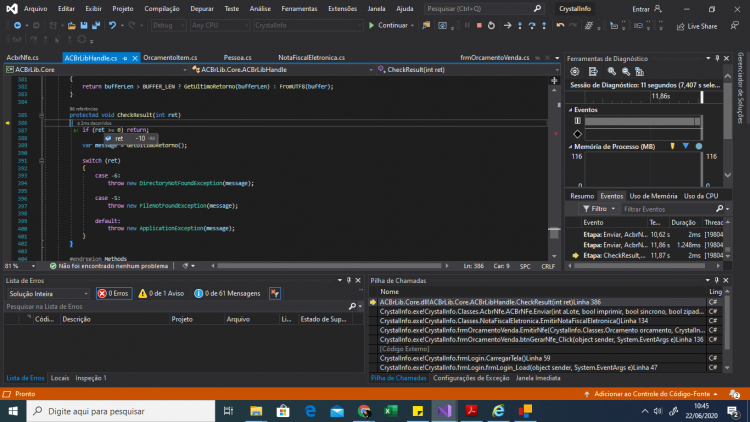Open the CrystalInfo startup project dropdown
The width and height of the screenshot is (750, 422).
(x=308, y=25)
